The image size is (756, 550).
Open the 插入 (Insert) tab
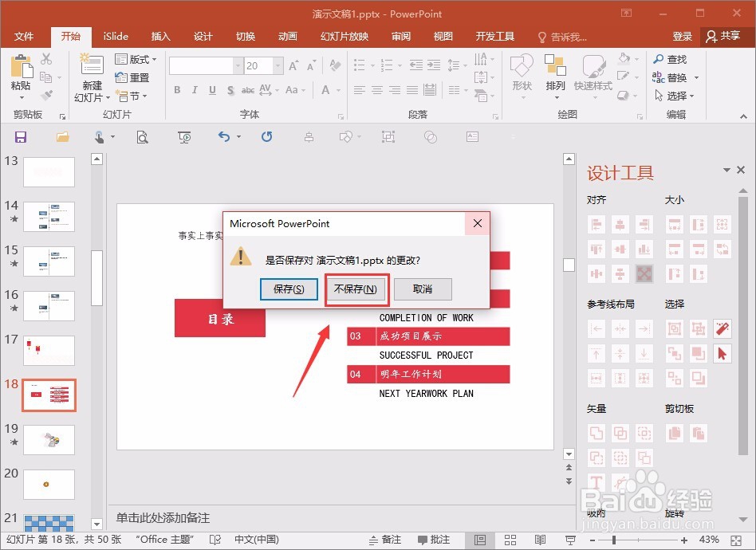coord(160,37)
